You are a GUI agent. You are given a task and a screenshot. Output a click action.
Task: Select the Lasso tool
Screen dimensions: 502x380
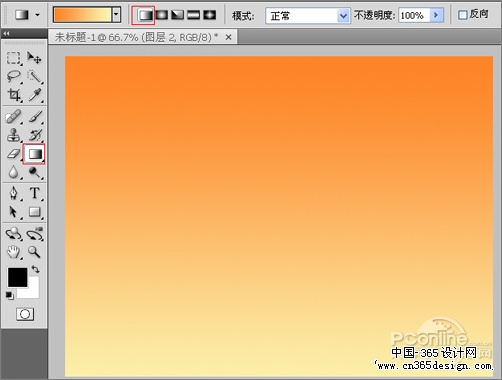point(14,77)
